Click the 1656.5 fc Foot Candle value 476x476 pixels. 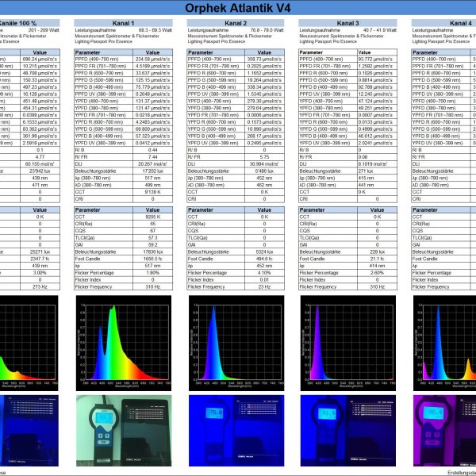pyautogui.click(x=152, y=259)
